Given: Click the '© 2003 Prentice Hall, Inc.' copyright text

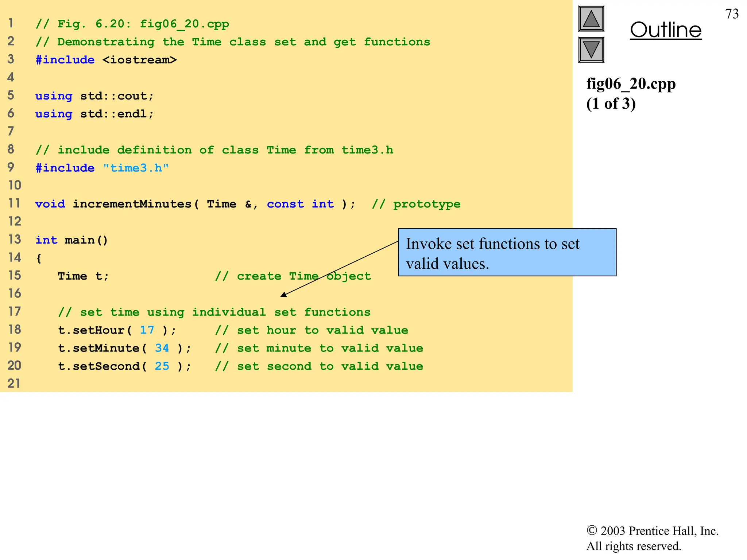Looking at the screenshot, I should [x=653, y=531].
